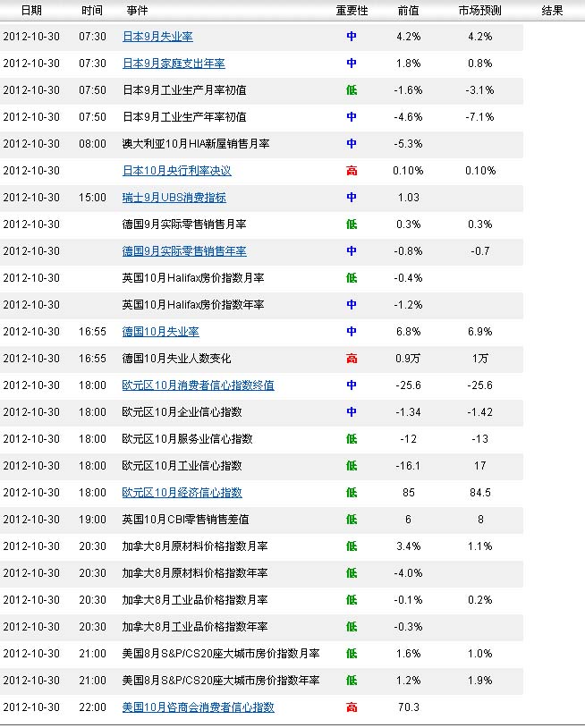Click the 市场预测 column header
The image size is (585, 728).
[x=480, y=10]
